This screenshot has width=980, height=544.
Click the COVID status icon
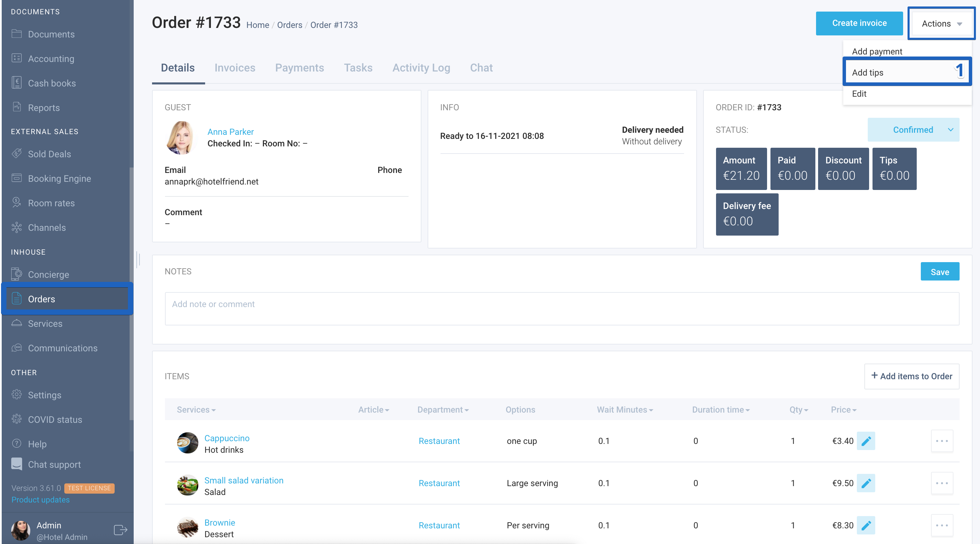point(16,419)
